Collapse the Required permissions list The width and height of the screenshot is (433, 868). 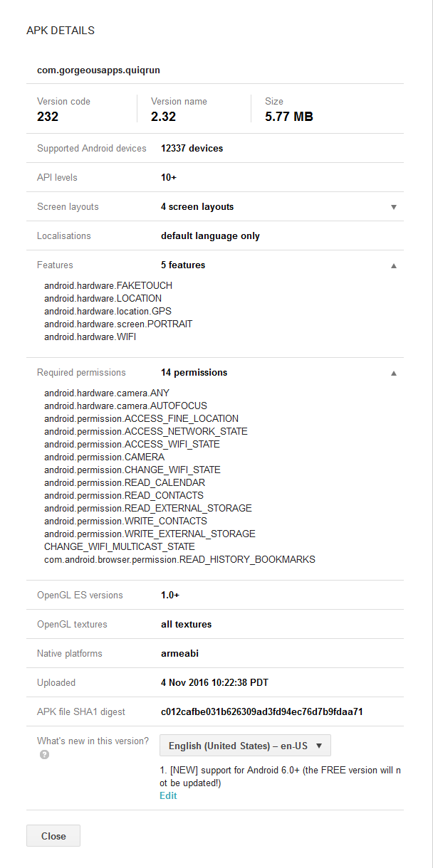393,372
